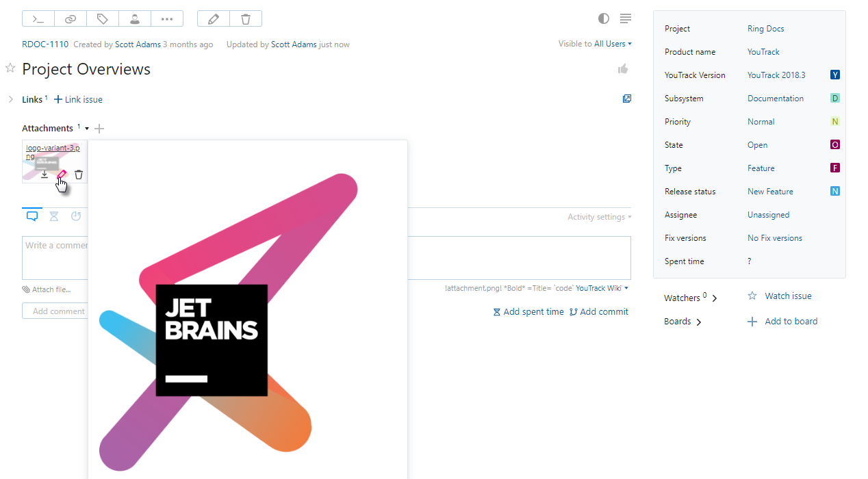Open the RDOC-1110 issue ID link

click(45, 44)
